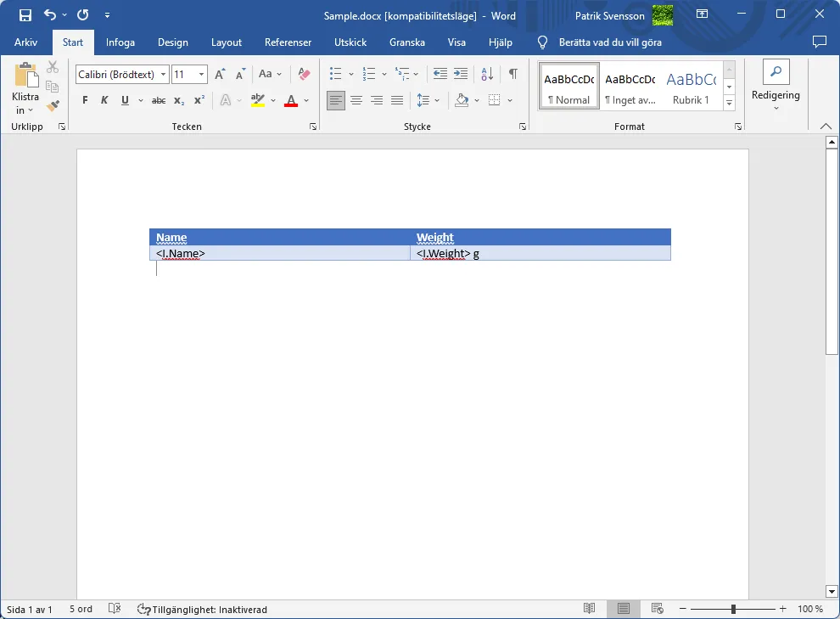Start a bulleted list
This screenshot has height=619, width=840.
point(335,74)
